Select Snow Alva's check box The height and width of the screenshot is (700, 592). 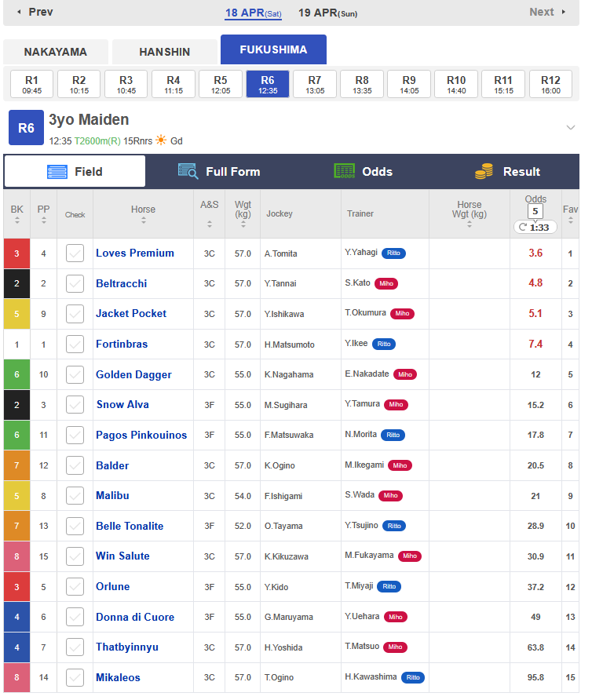pyautogui.click(x=75, y=405)
